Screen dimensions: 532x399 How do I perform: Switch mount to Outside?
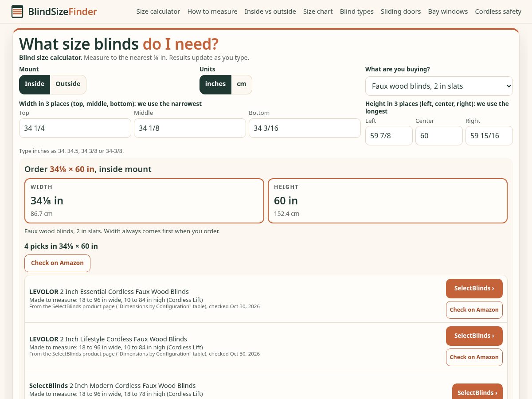click(68, 84)
